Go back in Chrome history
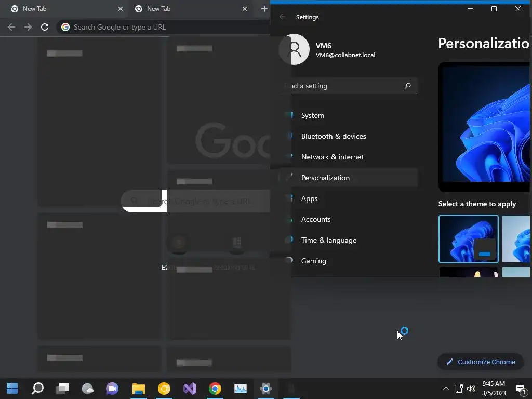Viewport: 532px width, 399px height. coord(11,27)
